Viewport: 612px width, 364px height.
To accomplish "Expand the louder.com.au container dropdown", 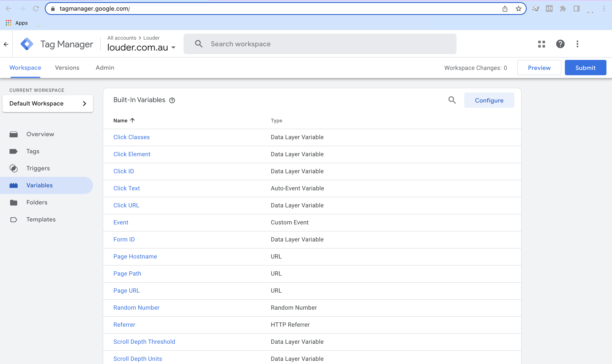I will 173,48.
